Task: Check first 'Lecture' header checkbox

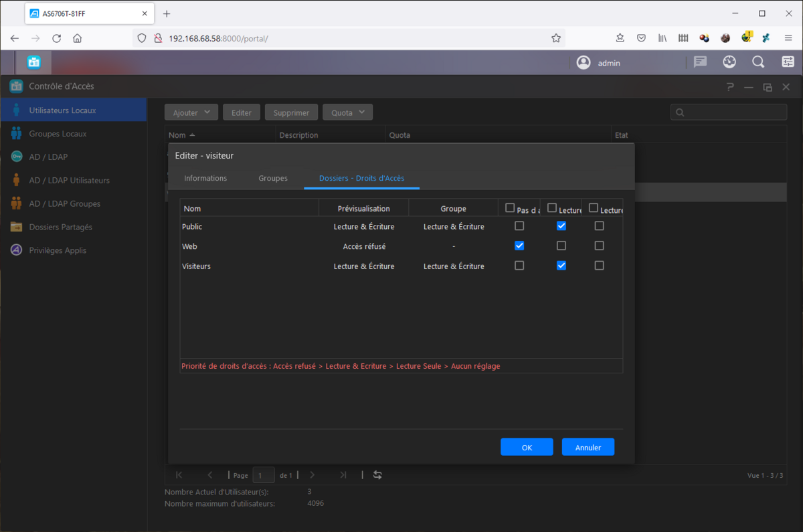Action: 552,208
